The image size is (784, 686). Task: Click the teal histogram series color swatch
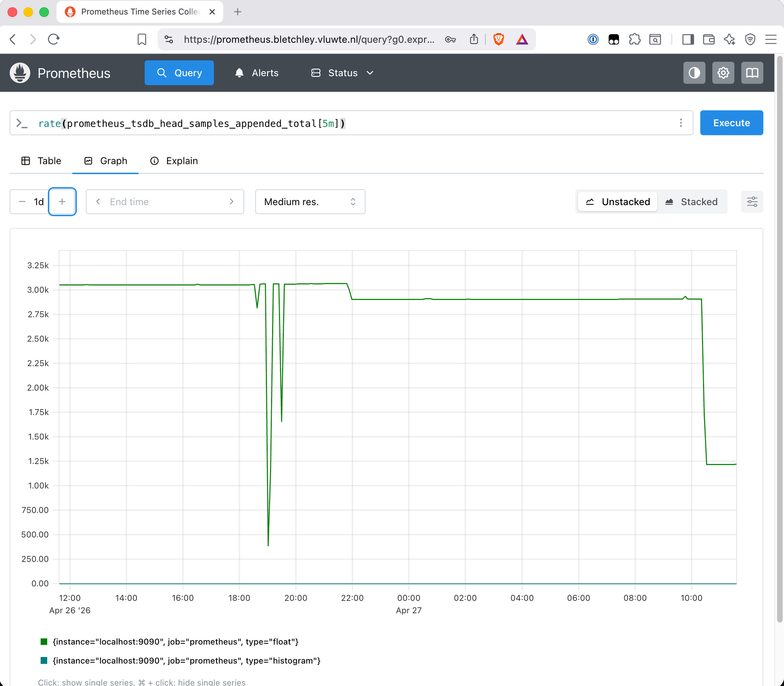44,661
